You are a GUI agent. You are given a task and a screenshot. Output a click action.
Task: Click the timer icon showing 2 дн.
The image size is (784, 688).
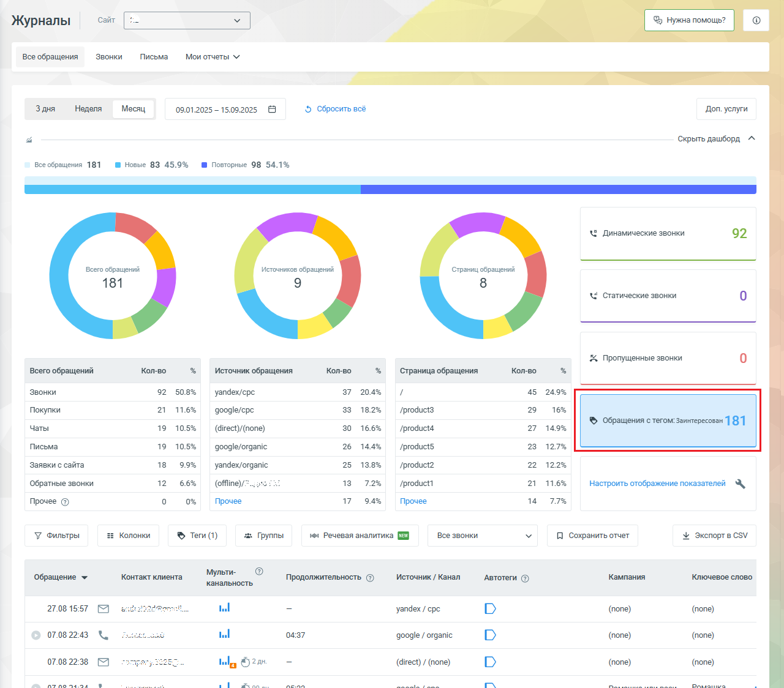coord(246,662)
